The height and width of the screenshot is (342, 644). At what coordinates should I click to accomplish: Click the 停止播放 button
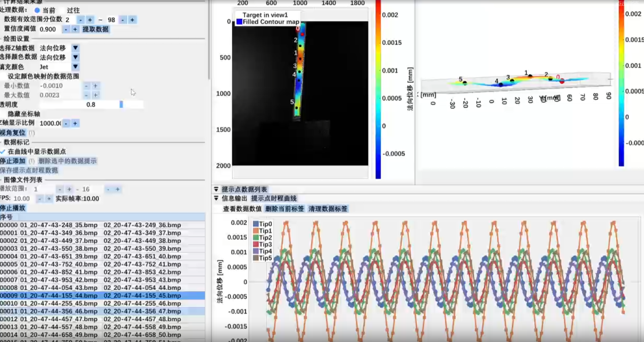tap(13, 208)
